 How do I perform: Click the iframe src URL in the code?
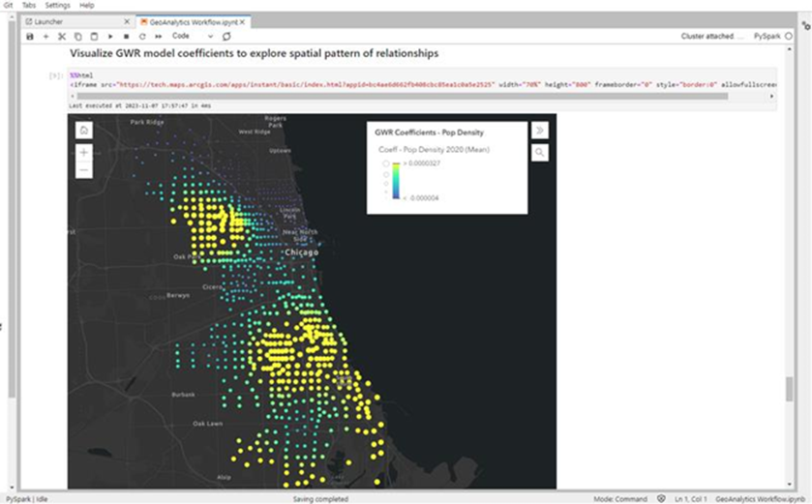[x=307, y=84]
